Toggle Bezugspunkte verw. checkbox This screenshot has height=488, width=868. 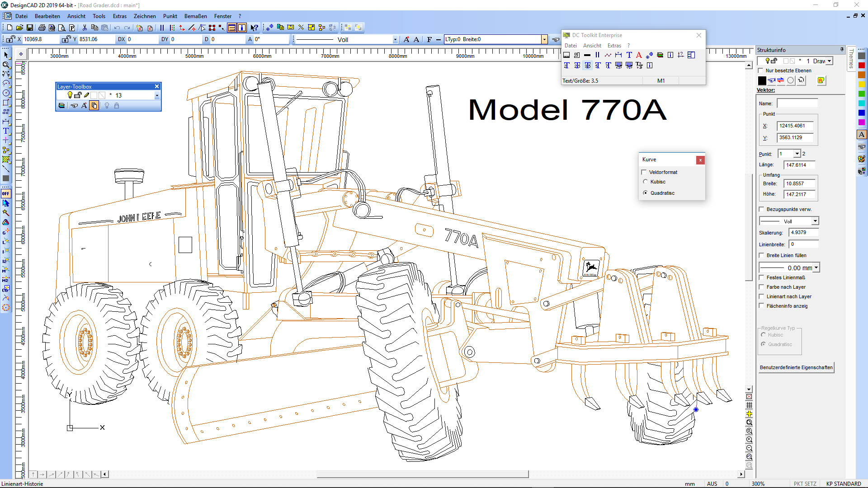coord(762,209)
